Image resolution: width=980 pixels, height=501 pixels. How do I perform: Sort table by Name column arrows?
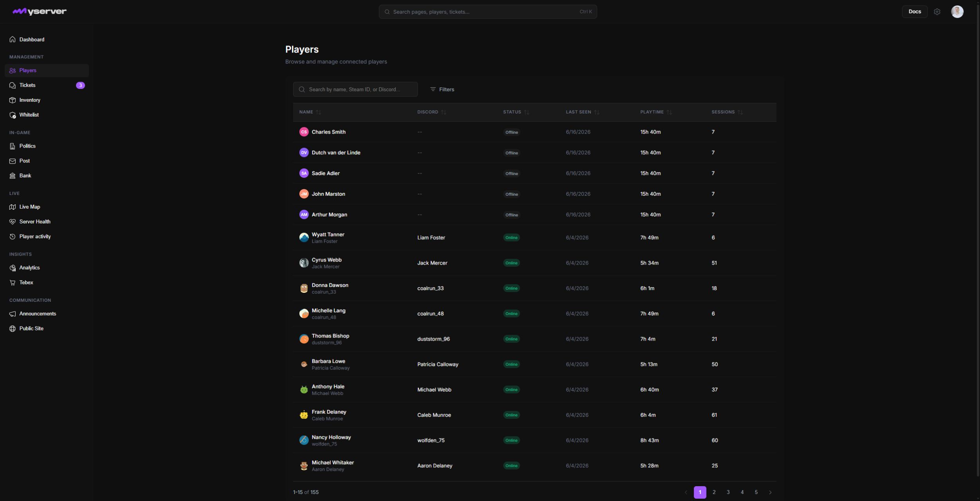tap(319, 112)
